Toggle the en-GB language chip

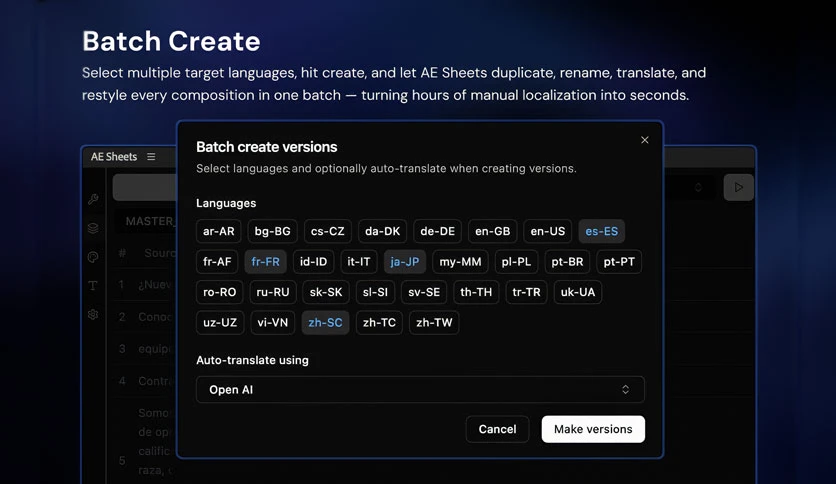point(493,231)
